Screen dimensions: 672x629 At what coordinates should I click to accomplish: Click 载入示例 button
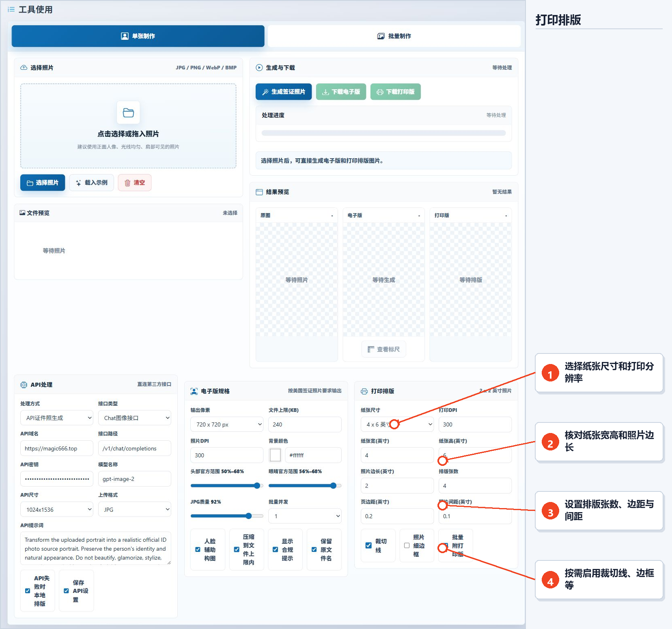coord(92,183)
